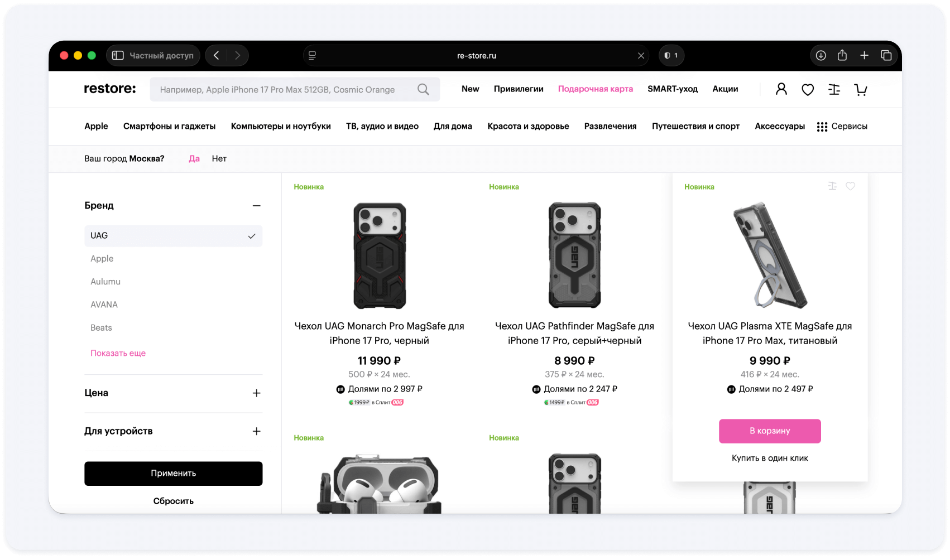This screenshot has width=950, height=560.
Task: Add Plasma XTE case to favorites
Action: coord(850,186)
